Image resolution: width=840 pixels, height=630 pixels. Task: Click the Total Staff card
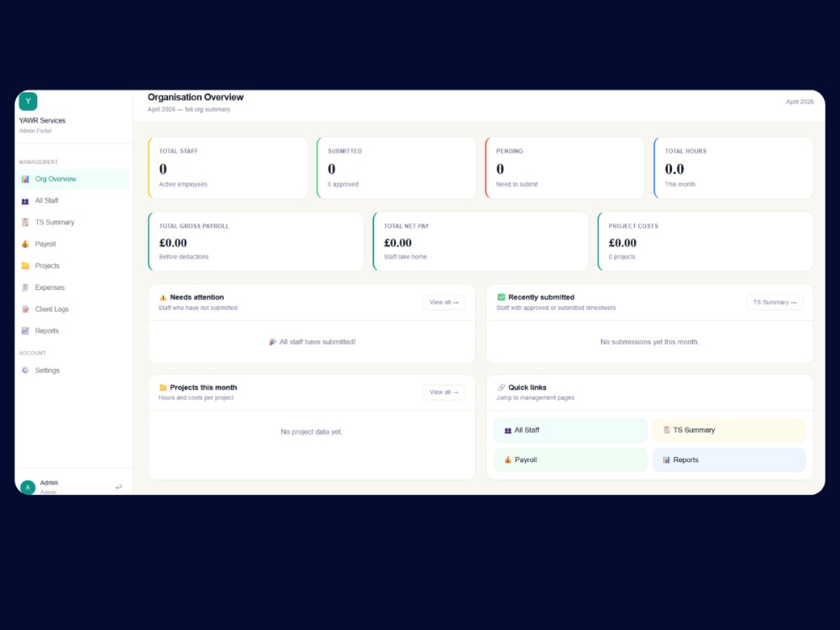[x=228, y=168]
